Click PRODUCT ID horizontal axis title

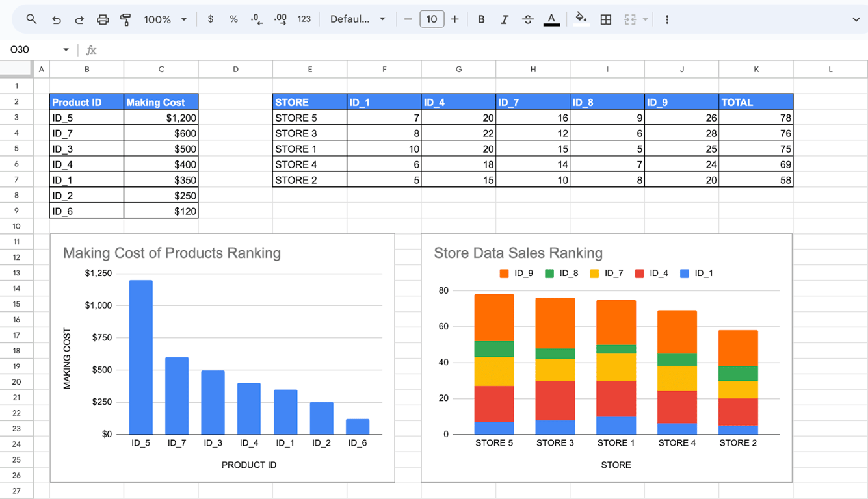(x=249, y=465)
